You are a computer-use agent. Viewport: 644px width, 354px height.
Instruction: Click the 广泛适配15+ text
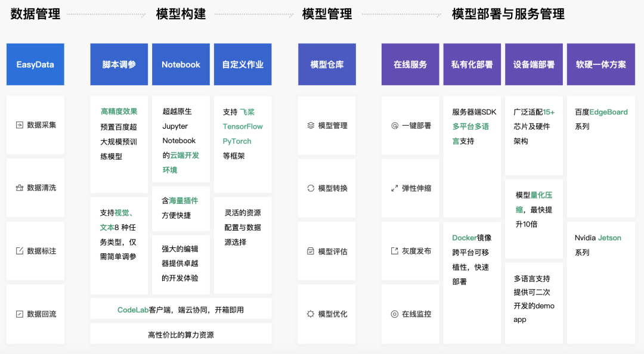tap(534, 112)
